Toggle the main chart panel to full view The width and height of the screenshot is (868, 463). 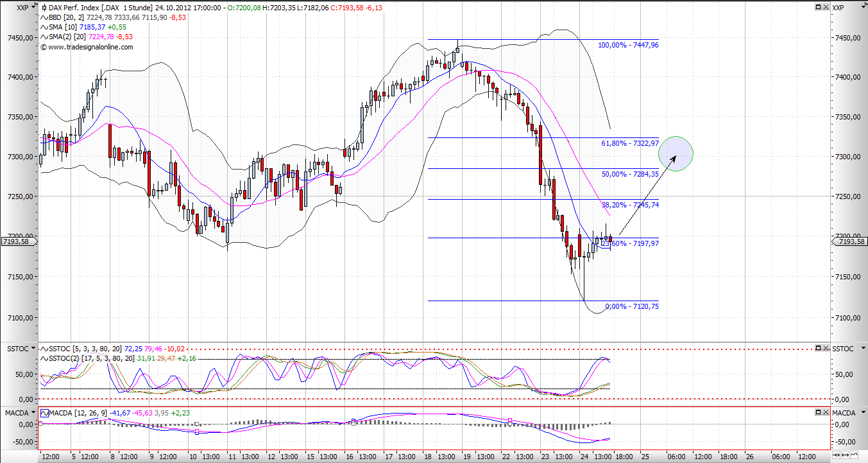tap(818, 6)
